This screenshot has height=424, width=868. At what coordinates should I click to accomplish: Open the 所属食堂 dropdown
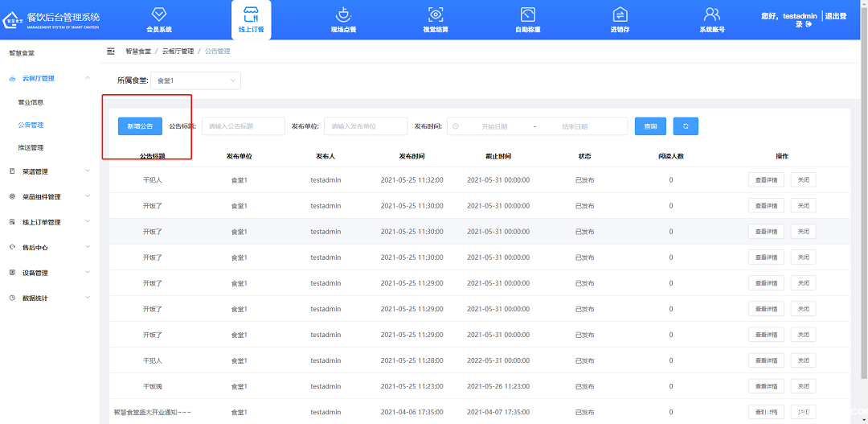pyautogui.click(x=195, y=80)
